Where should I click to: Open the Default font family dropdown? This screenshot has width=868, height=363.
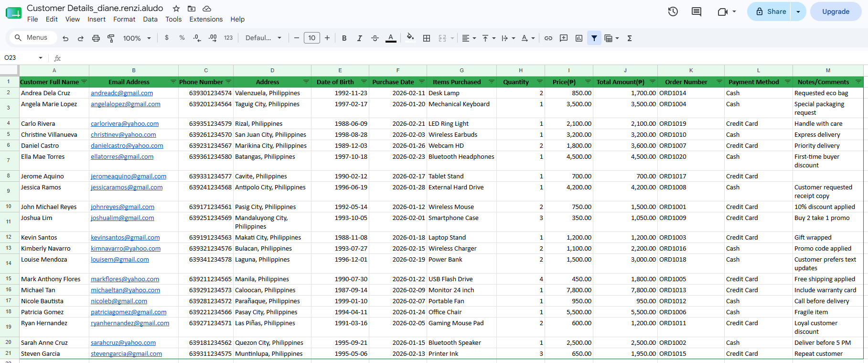point(263,38)
